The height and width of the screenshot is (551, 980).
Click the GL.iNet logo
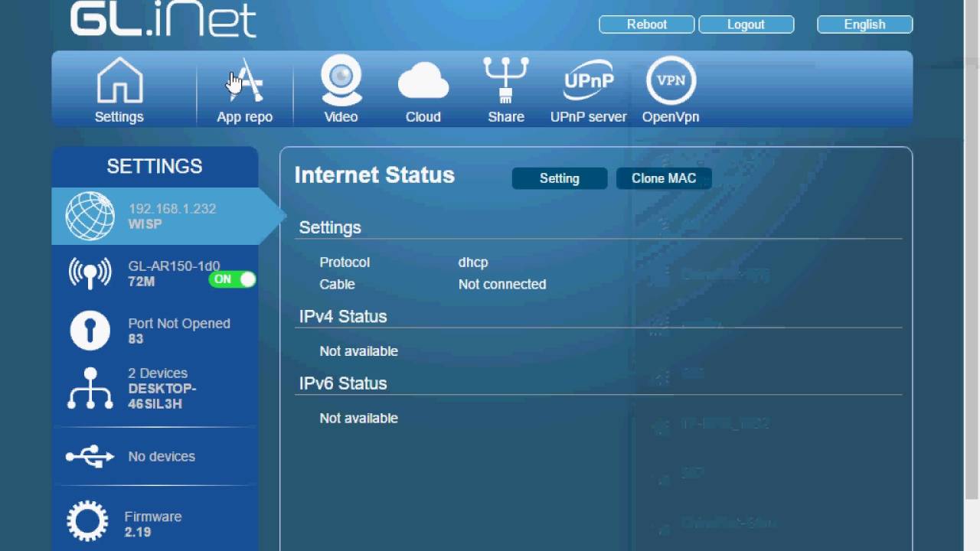pos(163,19)
